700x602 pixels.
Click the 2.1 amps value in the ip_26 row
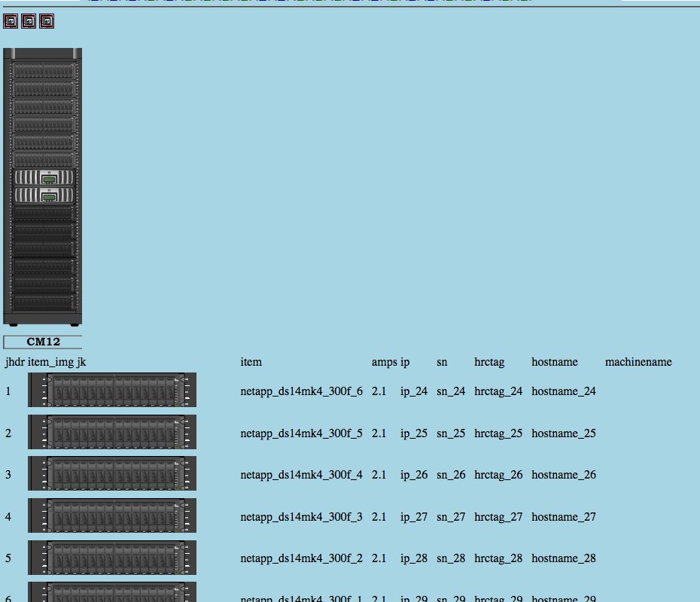point(379,475)
